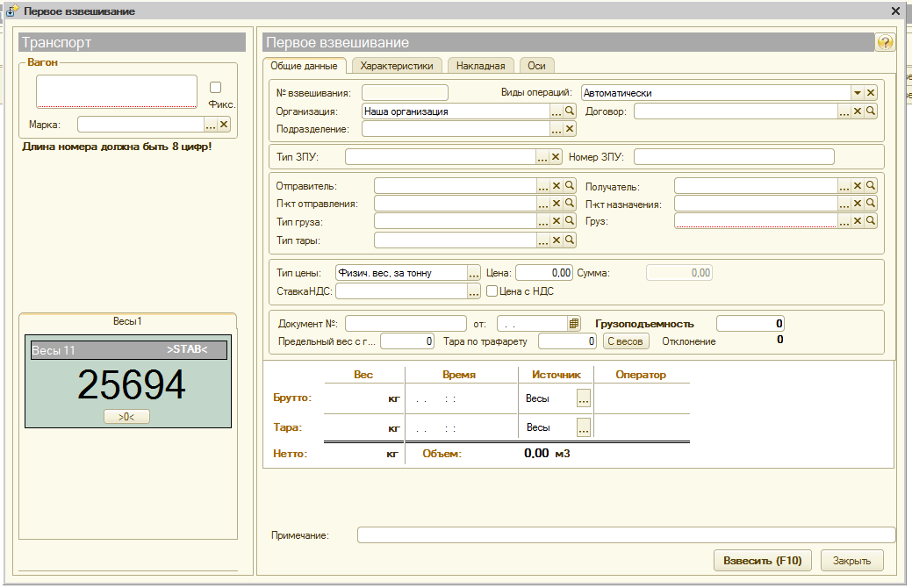The image size is (912, 588).
Task: Switch to the Характеристики tab
Action: (397, 66)
